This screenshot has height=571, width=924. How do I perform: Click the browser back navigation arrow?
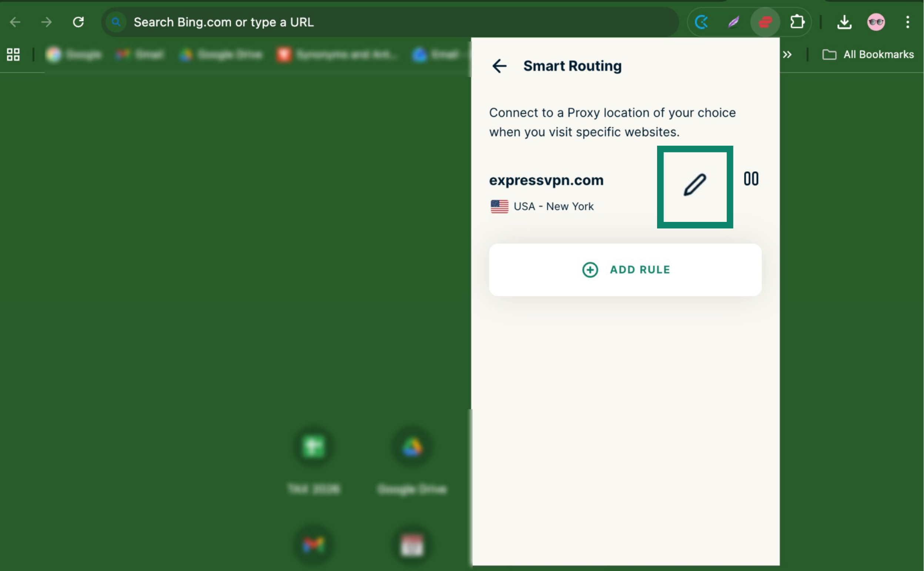[15, 22]
